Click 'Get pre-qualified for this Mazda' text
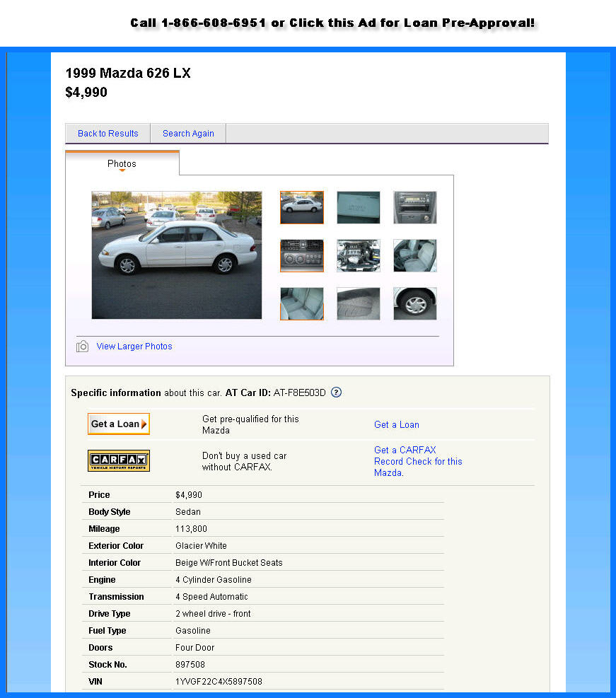Viewport: 616px width, 698px height. click(250, 425)
